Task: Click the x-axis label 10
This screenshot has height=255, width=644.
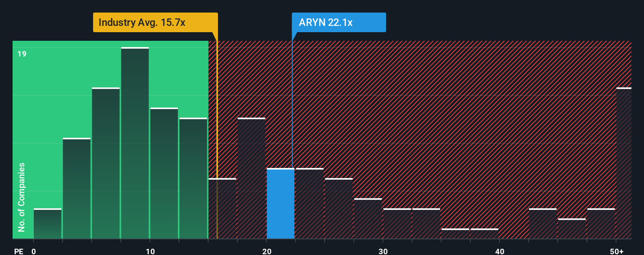Action: tap(150, 251)
